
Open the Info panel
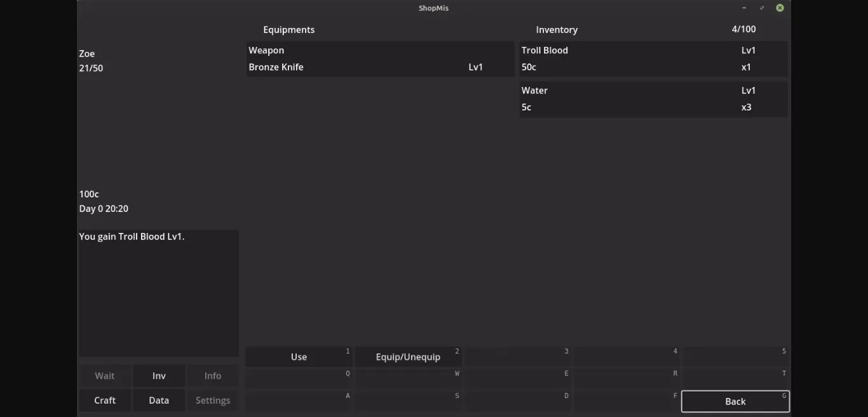click(x=213, y=376)
